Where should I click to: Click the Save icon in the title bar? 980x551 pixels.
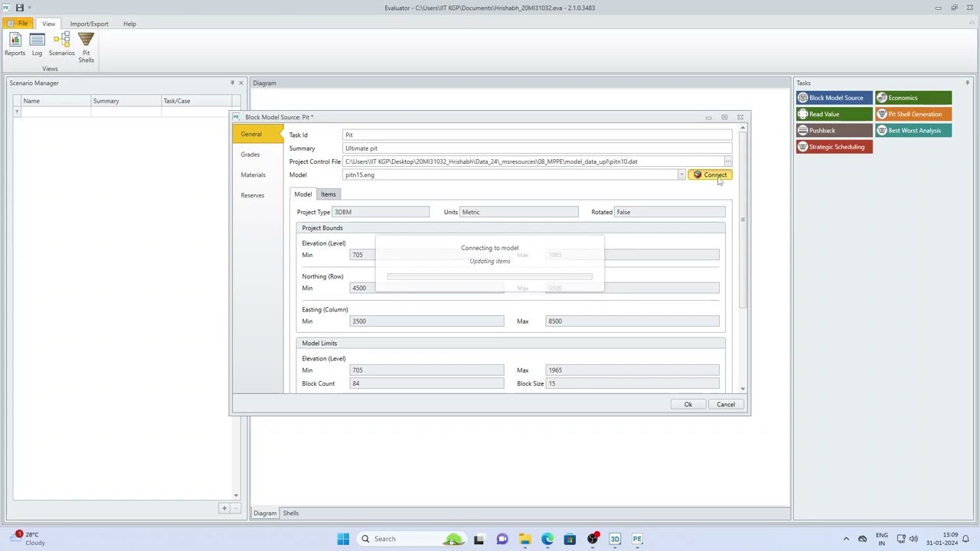[x=19, y=8]
